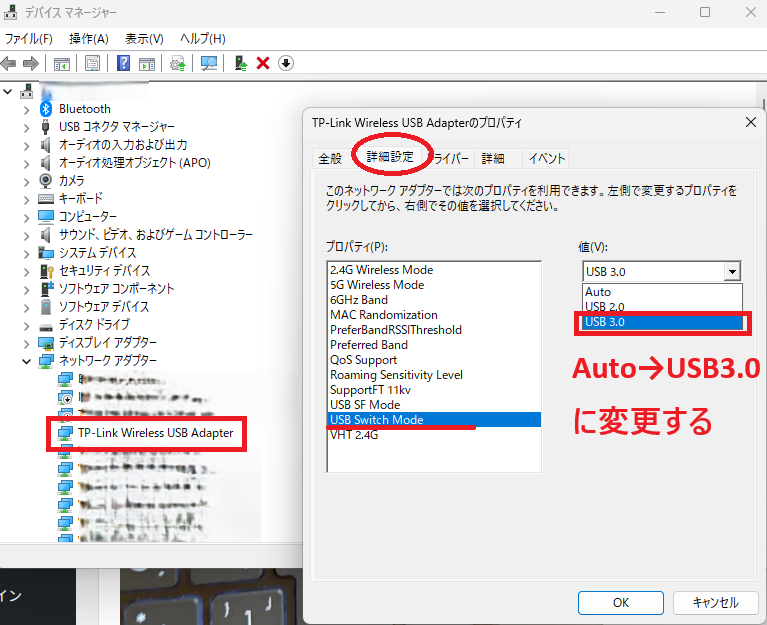Image resolution: width=767 pixels, height=625 pixels.
Task: Click the キーボード category icon
Action: coord(45,199)
